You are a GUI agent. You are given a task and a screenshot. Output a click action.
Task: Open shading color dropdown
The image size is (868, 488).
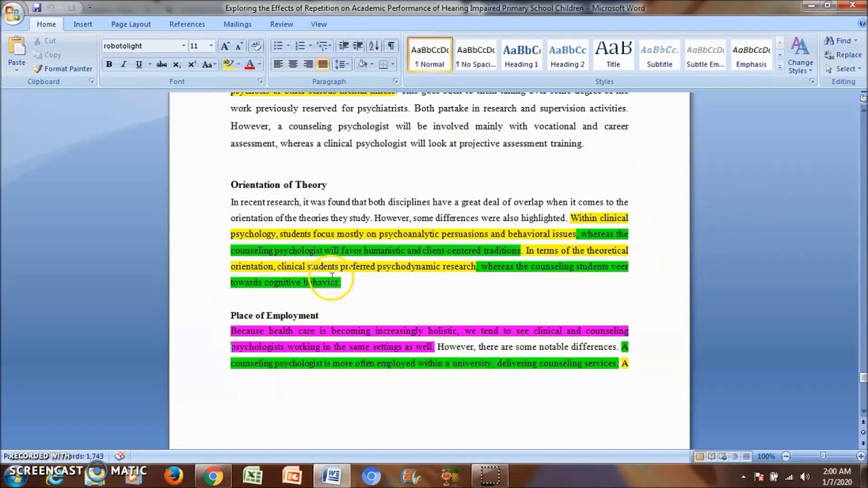[370, 64]
